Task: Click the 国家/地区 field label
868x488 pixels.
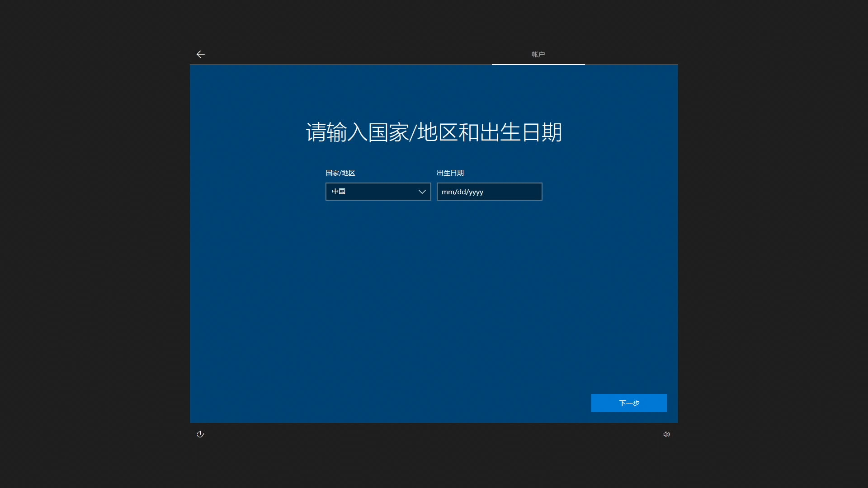Action: pyautogui.click(x=340, y=173)
